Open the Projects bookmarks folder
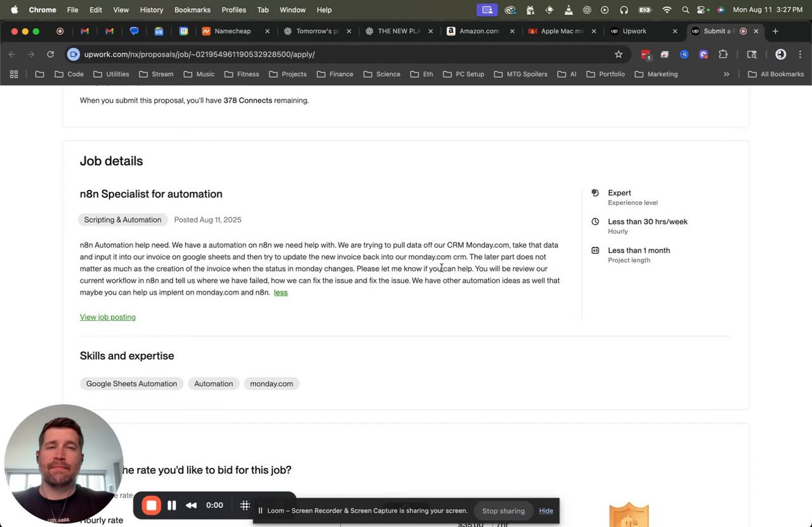The height and width of the screenshot is (527, 812). (288, 74)
